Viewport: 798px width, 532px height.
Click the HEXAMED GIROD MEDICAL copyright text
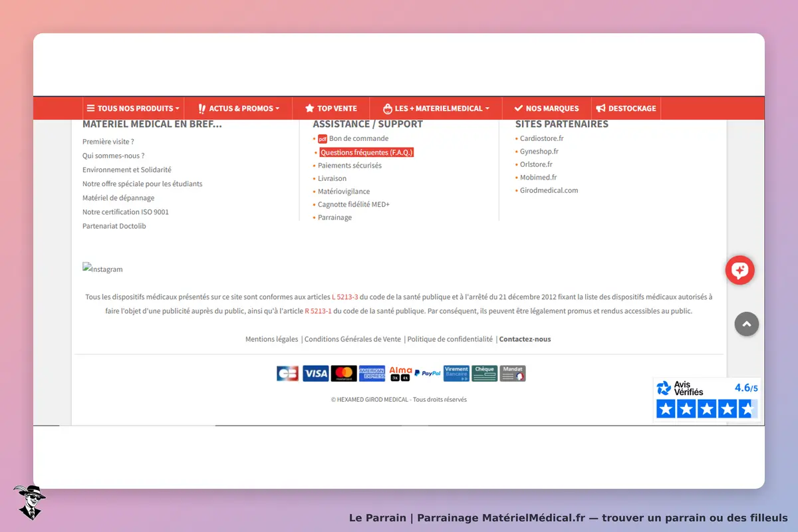click(399, 400)
